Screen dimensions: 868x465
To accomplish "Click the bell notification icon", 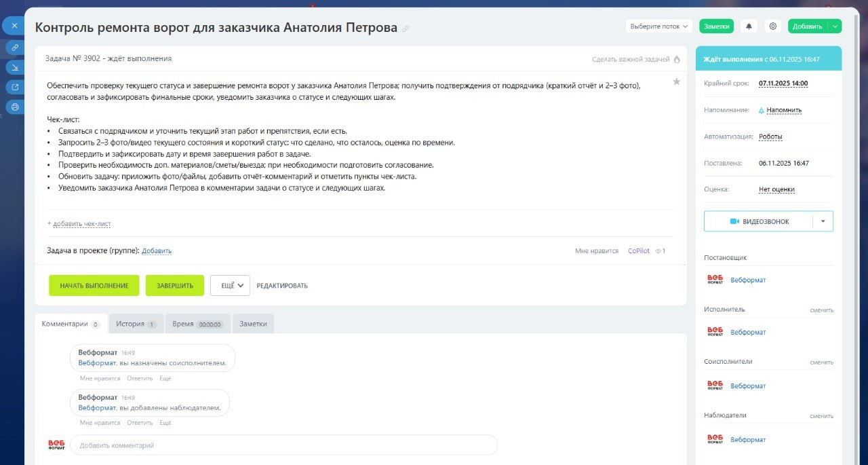I will (x=749, y=26).
